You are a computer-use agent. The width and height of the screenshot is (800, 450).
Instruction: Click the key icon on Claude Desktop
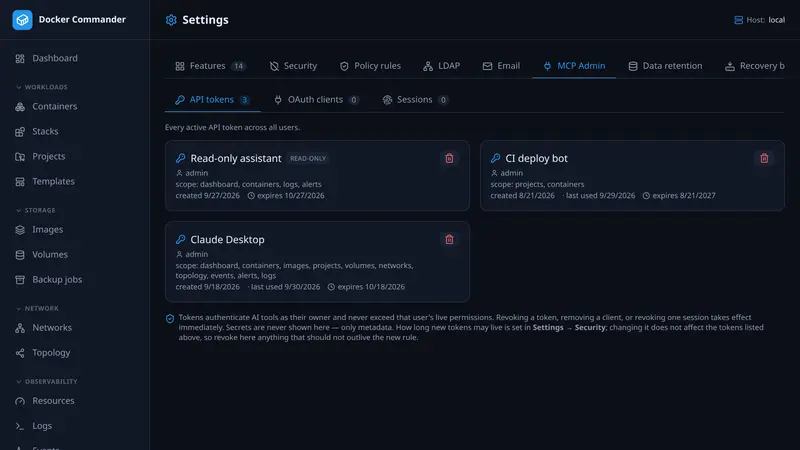click(x=181, y=239)
